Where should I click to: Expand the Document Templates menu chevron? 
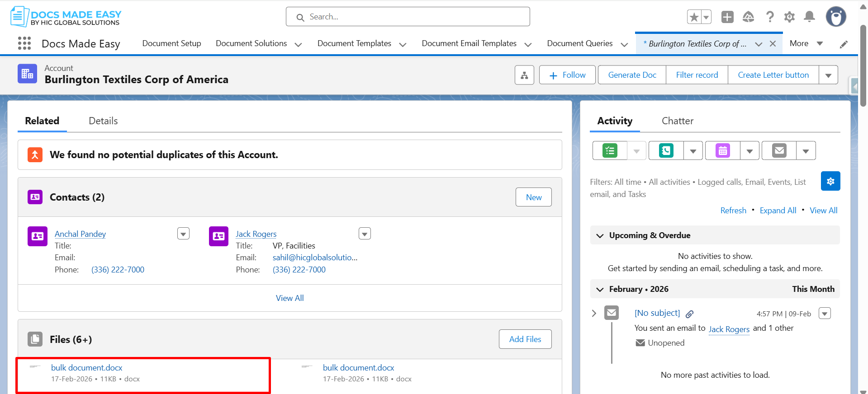403,44
